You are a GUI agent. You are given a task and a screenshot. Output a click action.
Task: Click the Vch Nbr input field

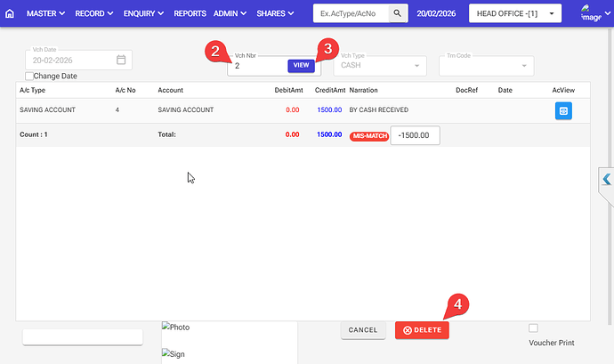(x=258, y=66)
